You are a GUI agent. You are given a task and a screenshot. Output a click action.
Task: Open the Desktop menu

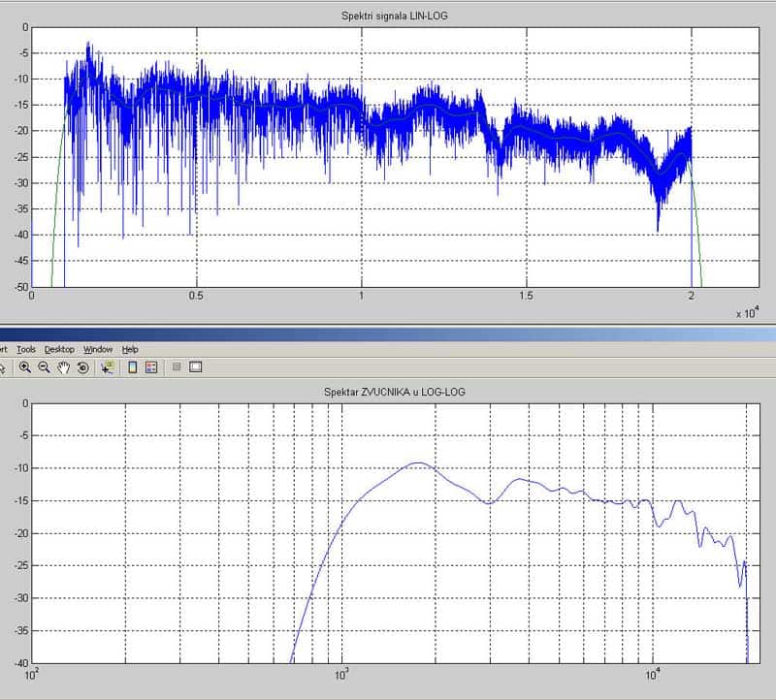(x=59, y=349)
